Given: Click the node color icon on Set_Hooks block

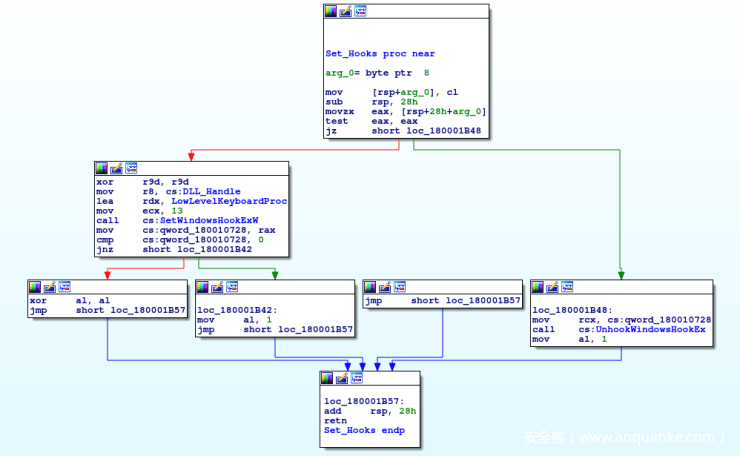Looking at the screenshot, I should (x=331, y=11).
